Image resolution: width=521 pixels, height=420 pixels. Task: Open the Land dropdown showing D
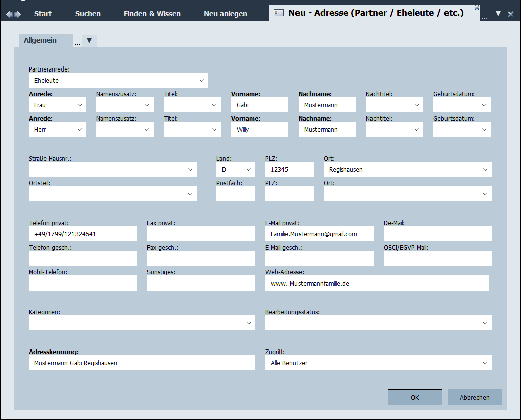(249, 170)
